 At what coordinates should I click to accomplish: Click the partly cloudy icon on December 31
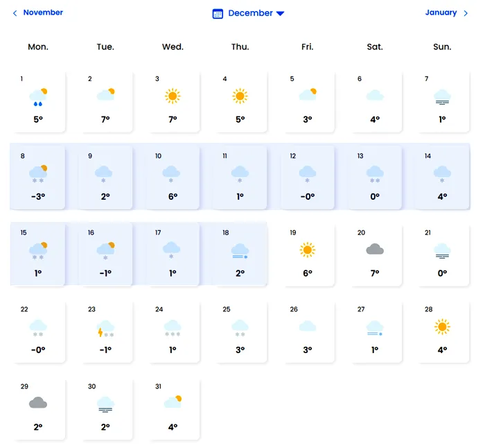[x=173, y=402]
